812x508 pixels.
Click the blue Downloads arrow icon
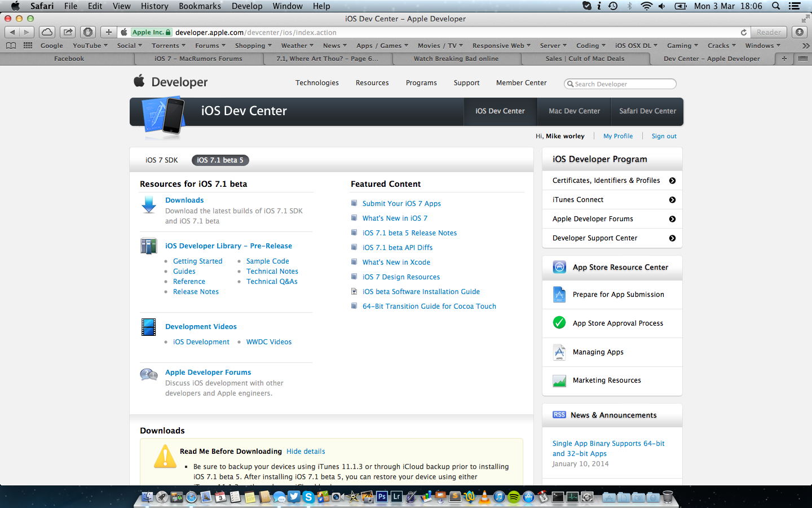148,205
